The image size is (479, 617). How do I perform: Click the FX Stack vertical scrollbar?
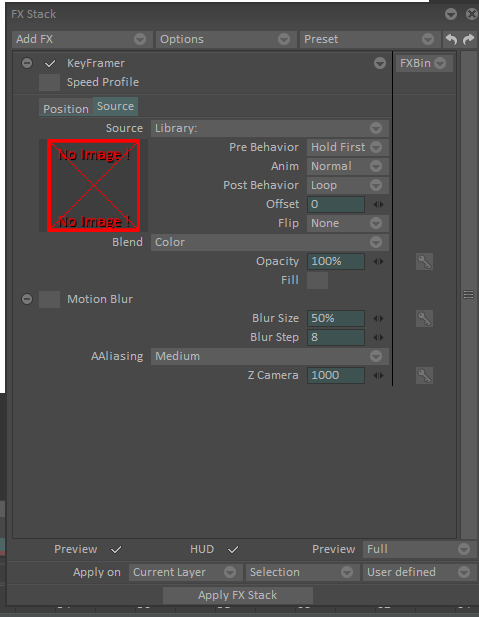[468, 295]
